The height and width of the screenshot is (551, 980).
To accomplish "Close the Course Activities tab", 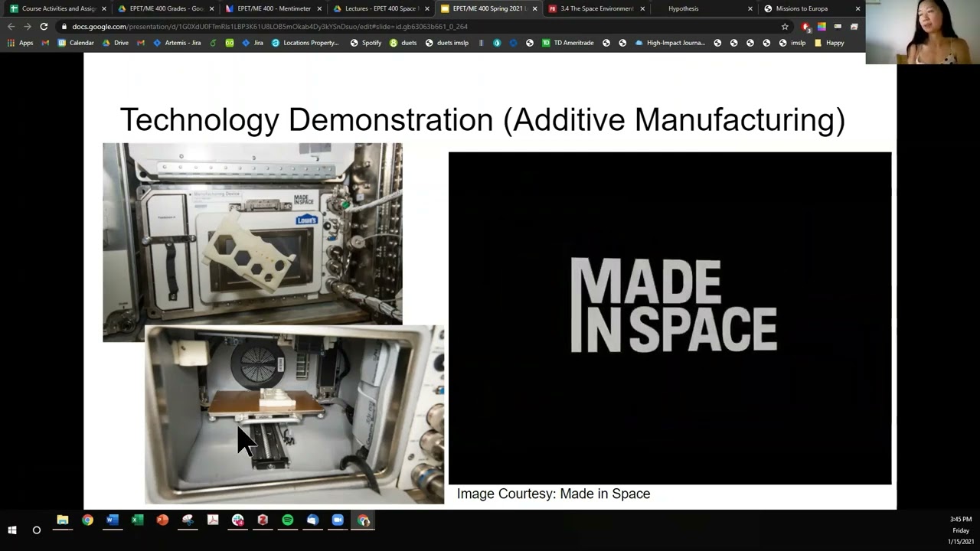I will pyautogui.click(x=104, y=8).
